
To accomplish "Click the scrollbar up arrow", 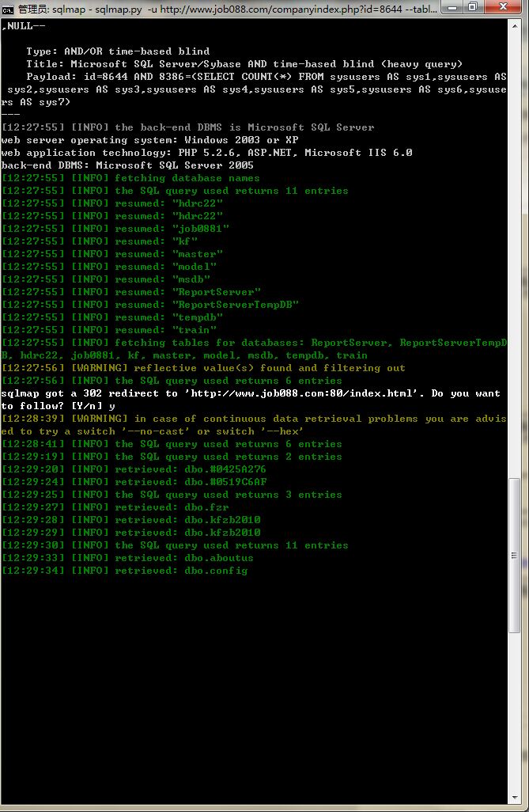I will [515, 25].
